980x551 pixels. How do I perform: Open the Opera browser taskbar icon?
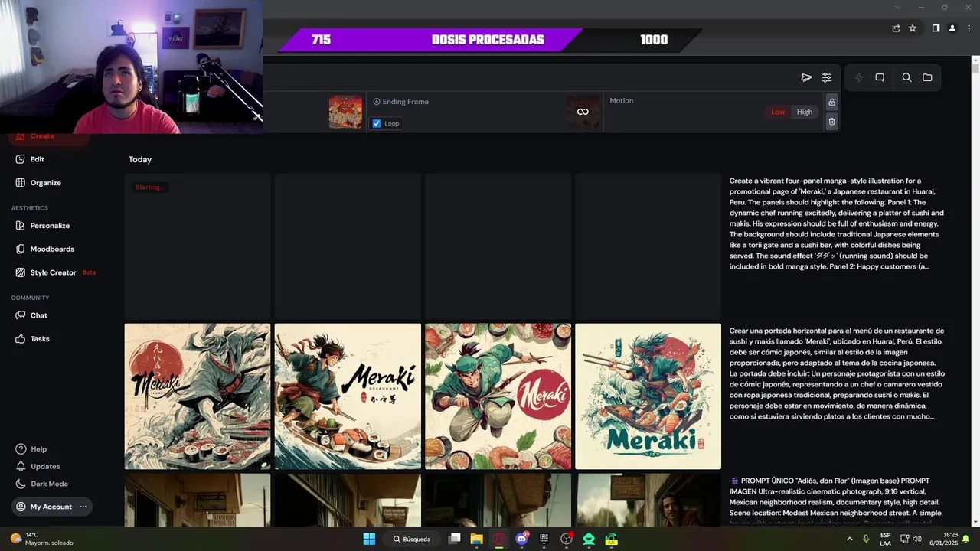point(499,539)
